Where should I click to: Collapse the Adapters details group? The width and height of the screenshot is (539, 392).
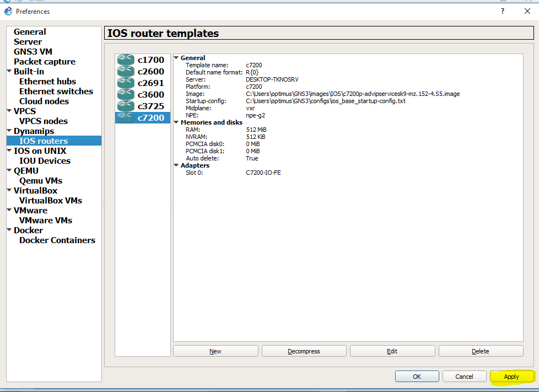176,165
